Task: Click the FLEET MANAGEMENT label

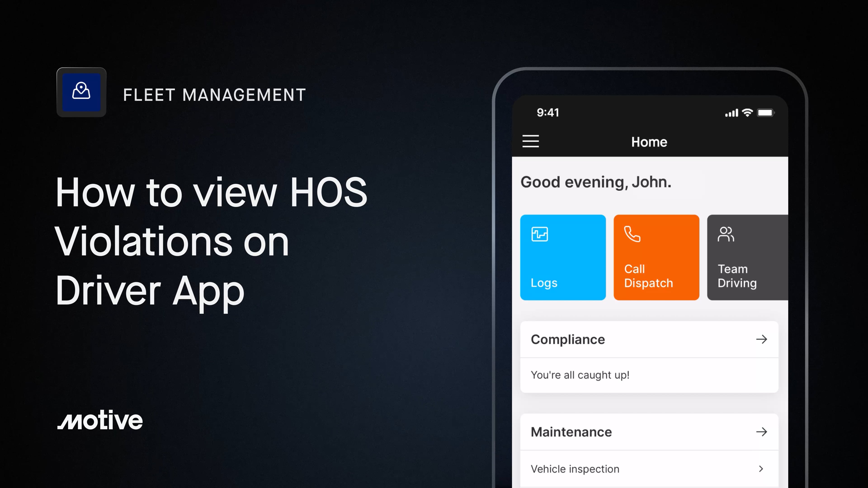Action: pyautogui.click(x=215, y=95)
